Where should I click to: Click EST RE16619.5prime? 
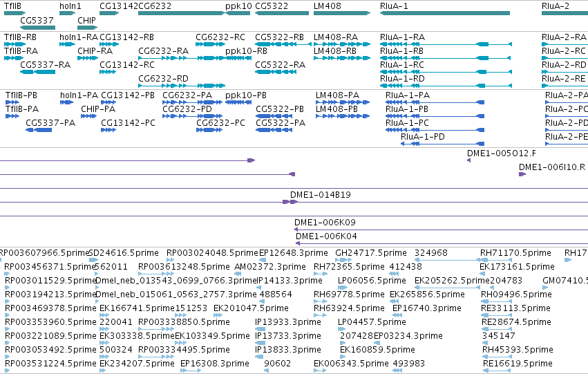pos(497,371)
